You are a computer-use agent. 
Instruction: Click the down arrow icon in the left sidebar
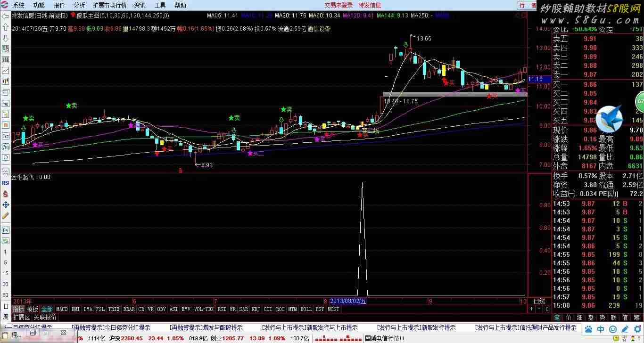(6, 38)
